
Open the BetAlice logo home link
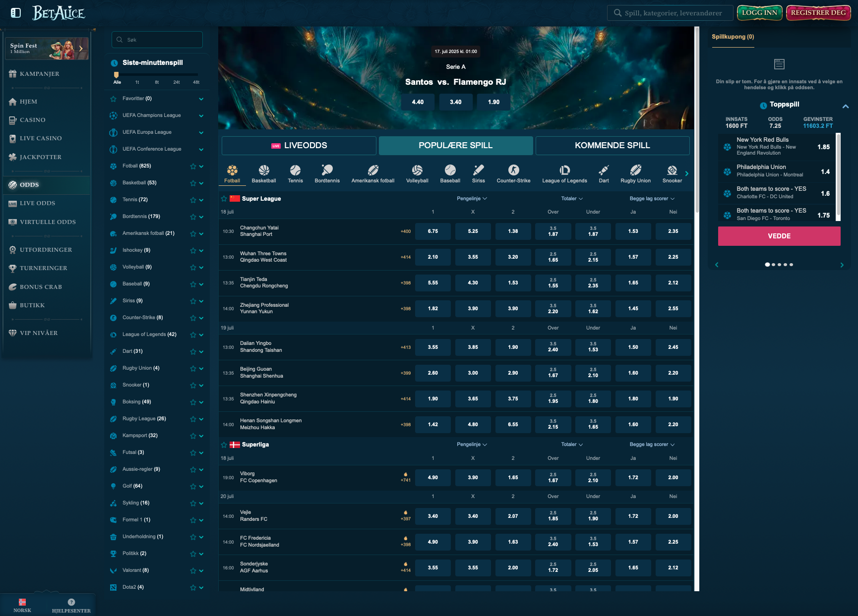(59, 13)
